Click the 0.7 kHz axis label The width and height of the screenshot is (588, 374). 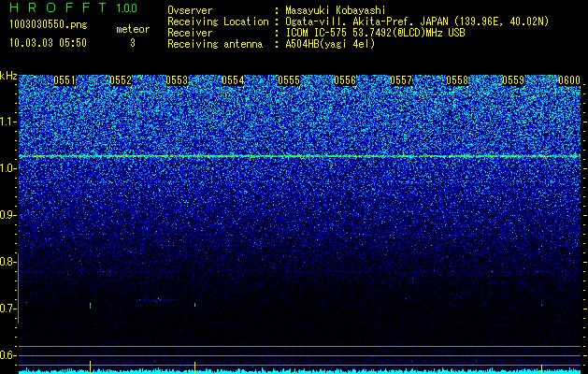click(x=7, y=309)
